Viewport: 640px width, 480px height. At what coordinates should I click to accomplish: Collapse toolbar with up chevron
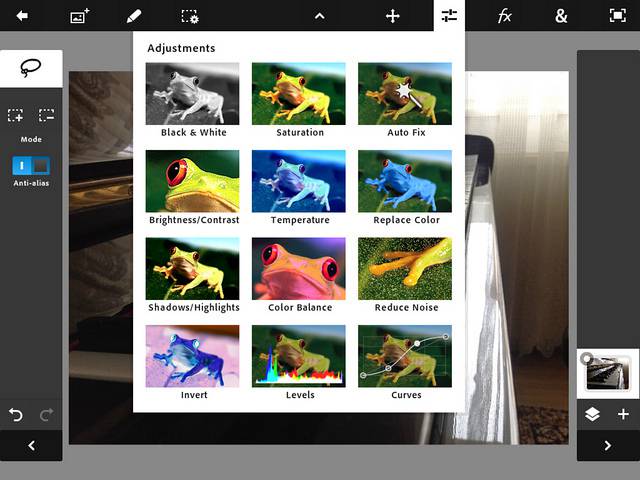click(320, 16)
